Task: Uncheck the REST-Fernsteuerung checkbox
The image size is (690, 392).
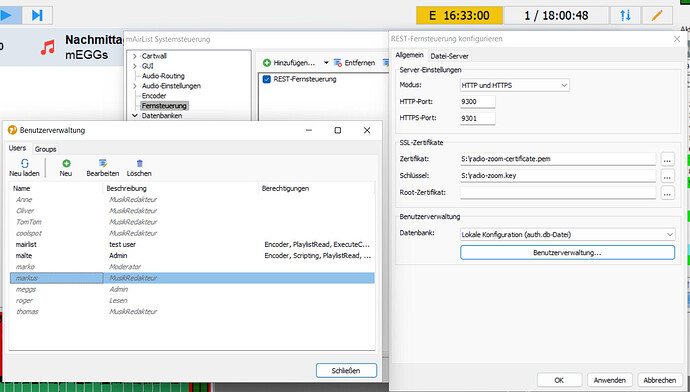Action: click(x=266, y=79)
